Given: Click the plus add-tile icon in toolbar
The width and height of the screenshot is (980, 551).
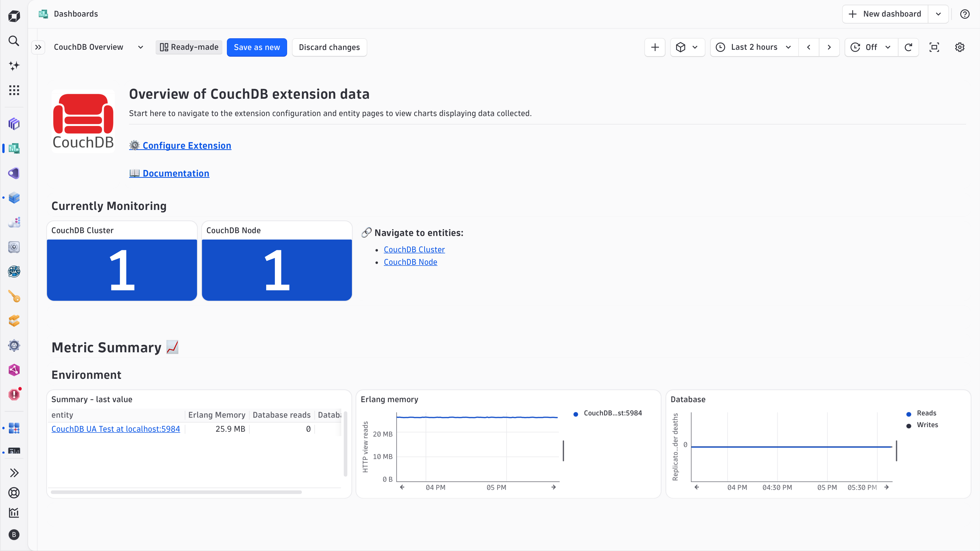Looking at the screenshot, I should click(655, 47).
